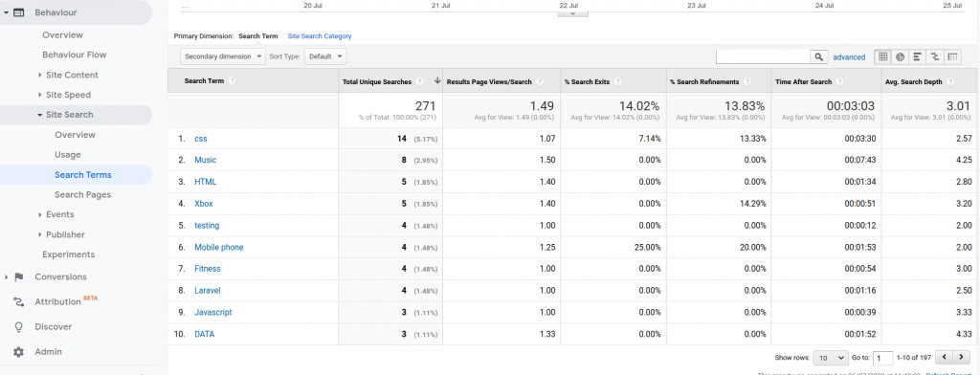The width and height of the screenshot is (980, 375).
Task: Open help for Total Unique Searches
Action: tap(419, 82)
